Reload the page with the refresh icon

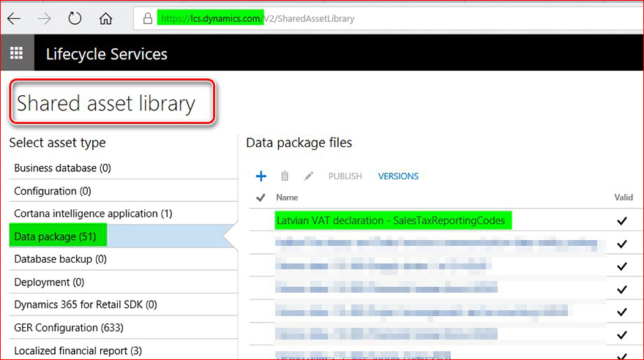click(75, 18)
